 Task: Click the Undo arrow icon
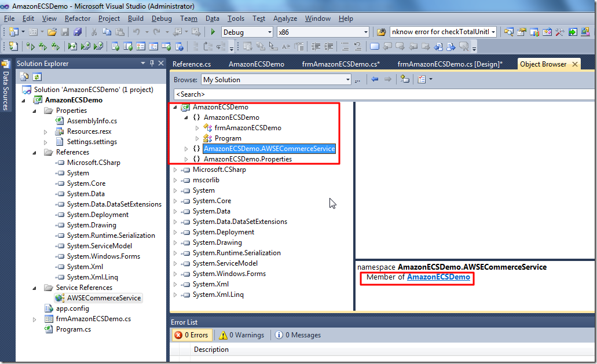[136, 32]
